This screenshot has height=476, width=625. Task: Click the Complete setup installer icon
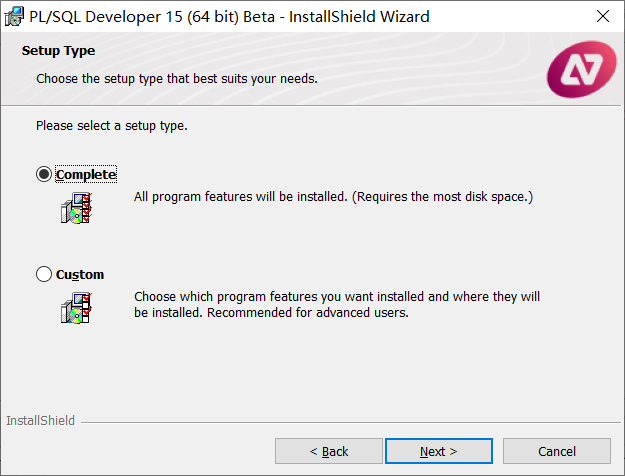tap(77, 208)
